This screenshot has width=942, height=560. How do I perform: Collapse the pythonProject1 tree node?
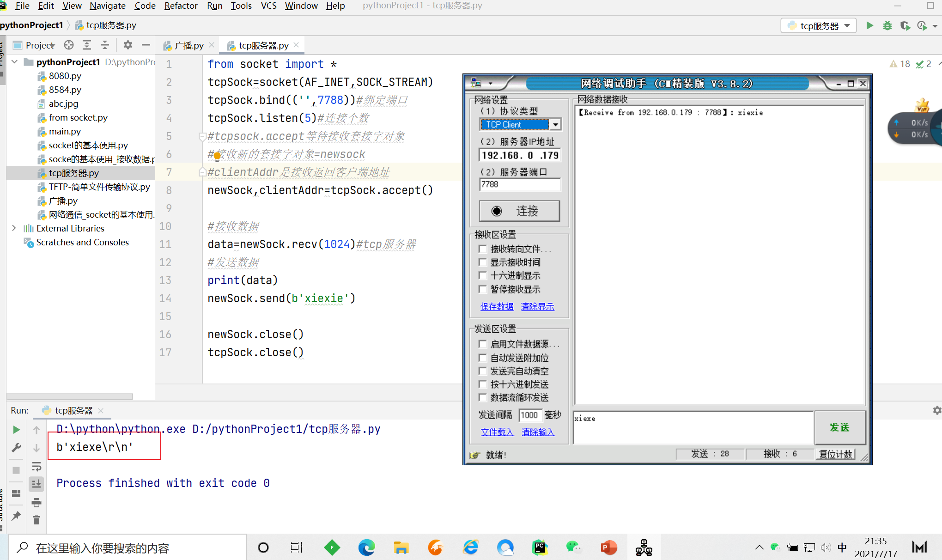pos(15,62)
